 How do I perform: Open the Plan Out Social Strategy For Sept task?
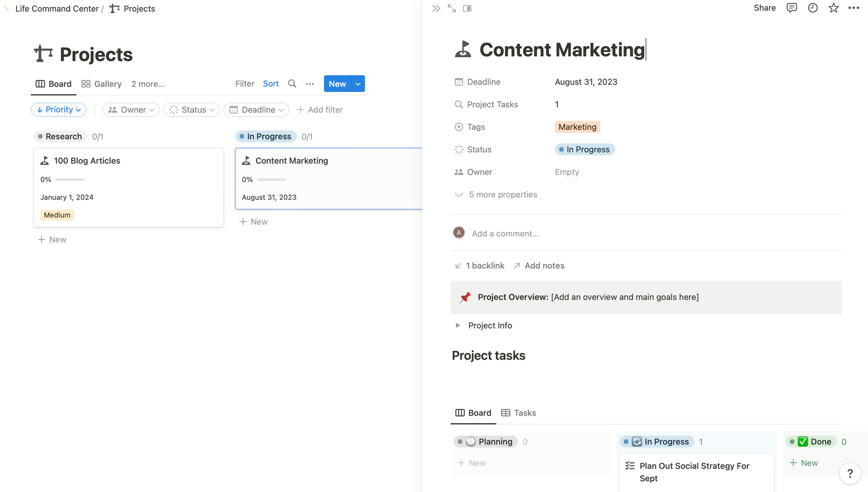(x=694, y=472)
